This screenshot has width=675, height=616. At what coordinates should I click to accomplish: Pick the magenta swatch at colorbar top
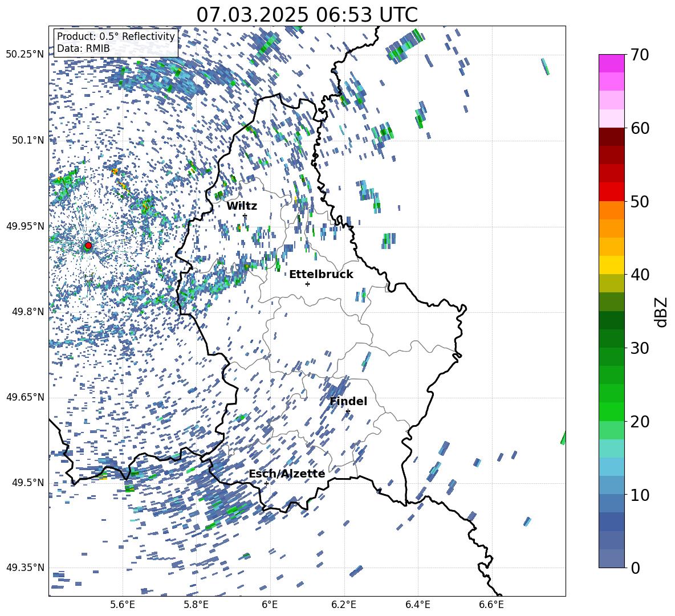tap(611, 63)
